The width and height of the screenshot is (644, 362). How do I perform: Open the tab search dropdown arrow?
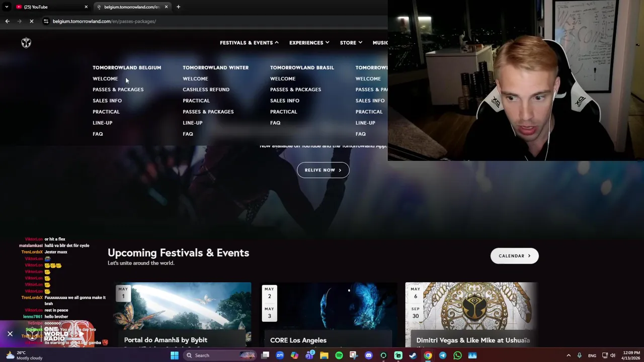[x=7, y=7]
